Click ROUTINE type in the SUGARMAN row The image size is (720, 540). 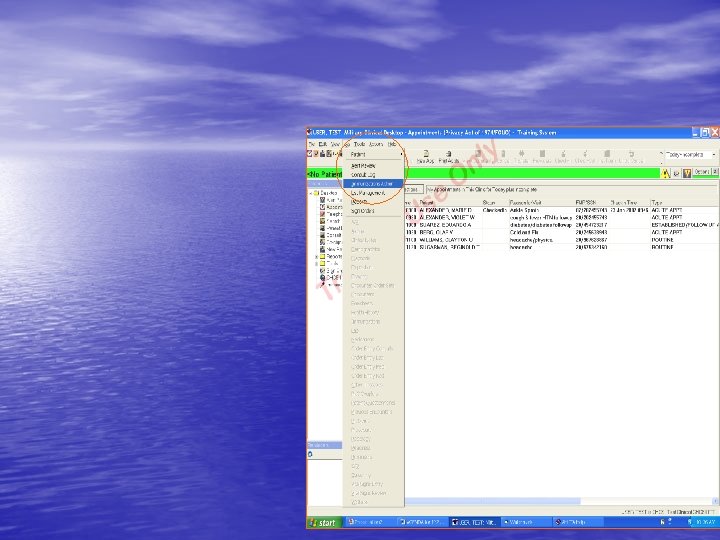click(x=662, y=247)
